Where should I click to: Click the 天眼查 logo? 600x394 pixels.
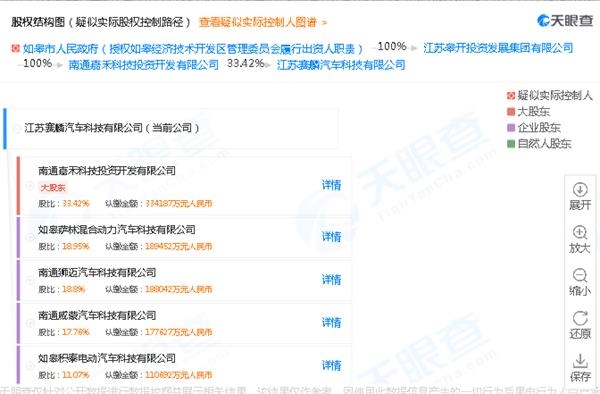(565, 21)
